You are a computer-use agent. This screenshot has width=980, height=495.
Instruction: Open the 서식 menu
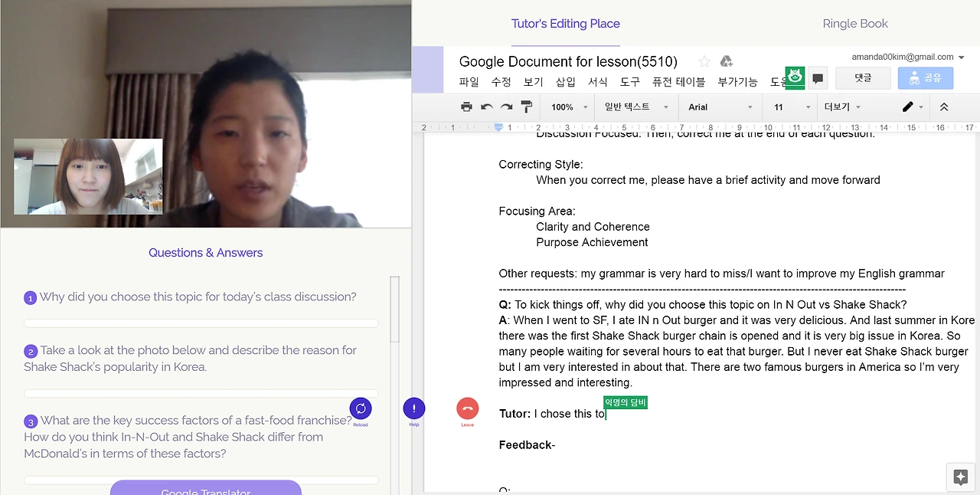point(598,82)
